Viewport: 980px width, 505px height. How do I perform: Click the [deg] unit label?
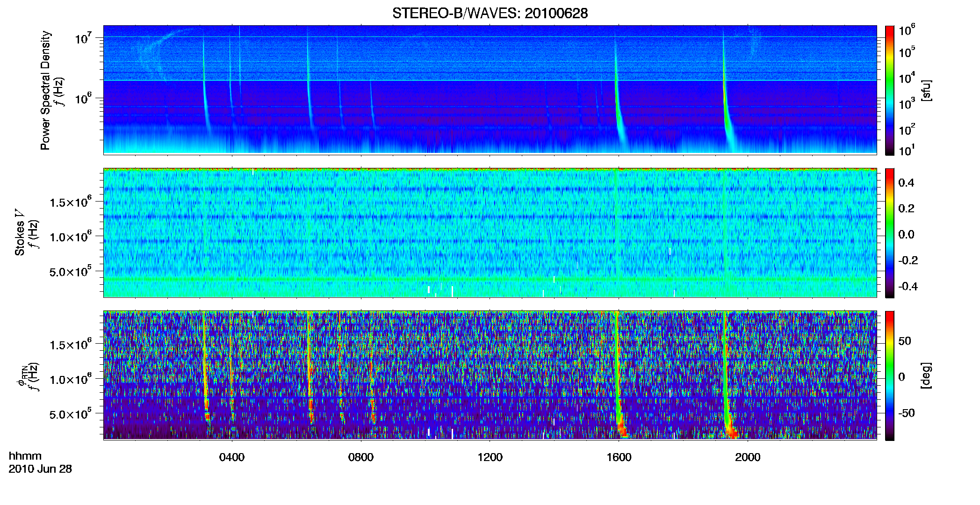point(926,375)
